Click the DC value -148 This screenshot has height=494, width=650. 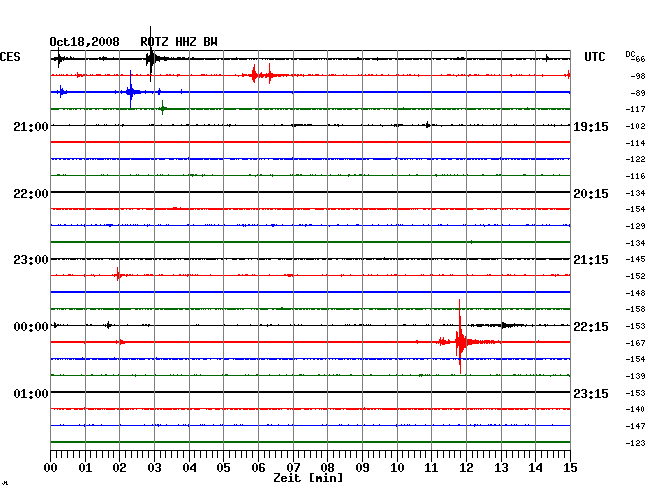pos(635,293)
